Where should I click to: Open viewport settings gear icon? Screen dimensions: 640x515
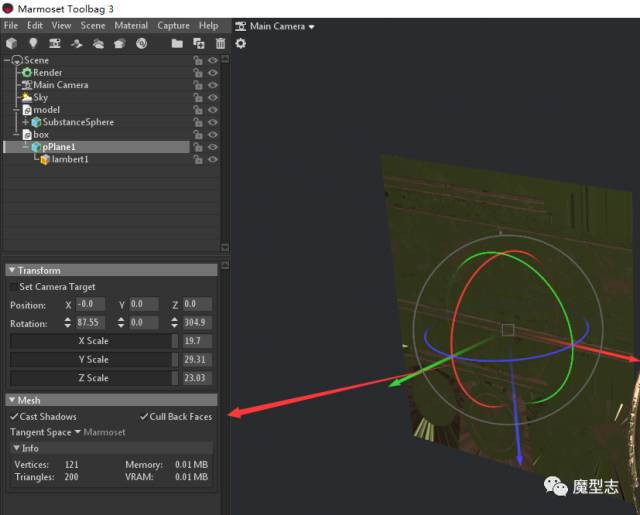coord(241,43)
